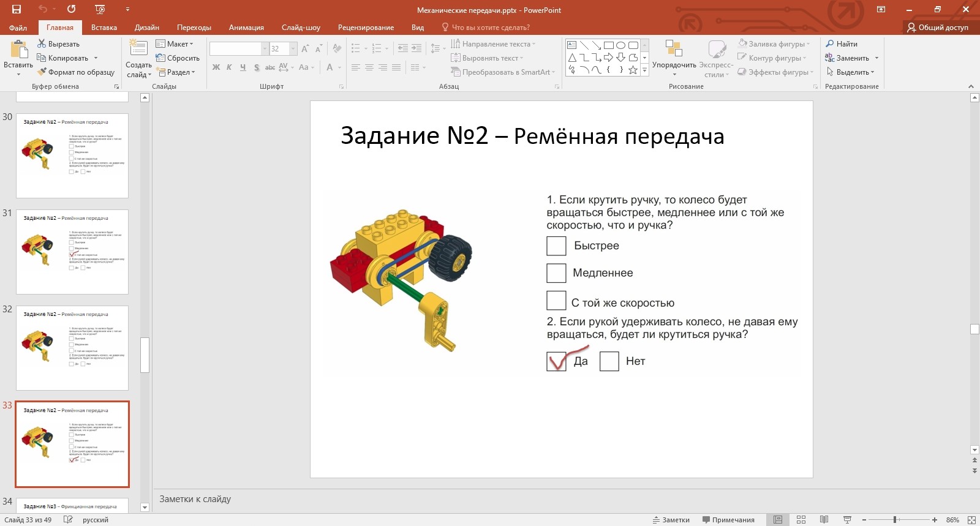Click the zoom slider in status bar

coord(895,520)
